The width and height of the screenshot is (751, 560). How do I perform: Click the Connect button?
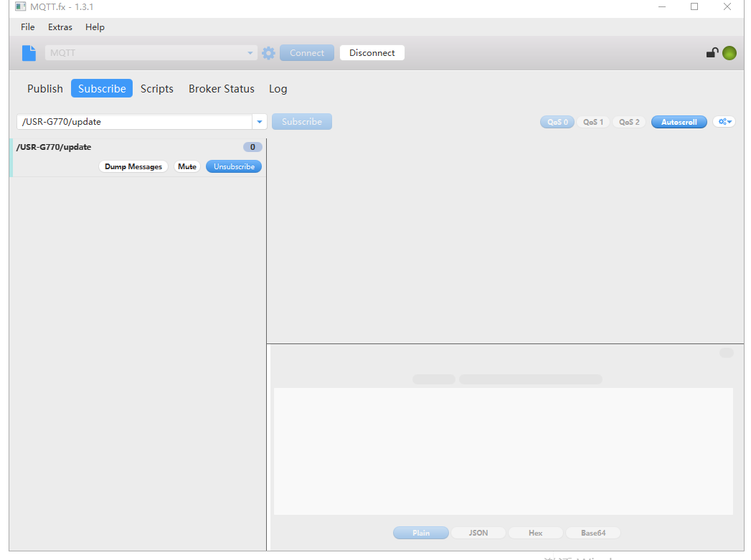tap(307, 52)
